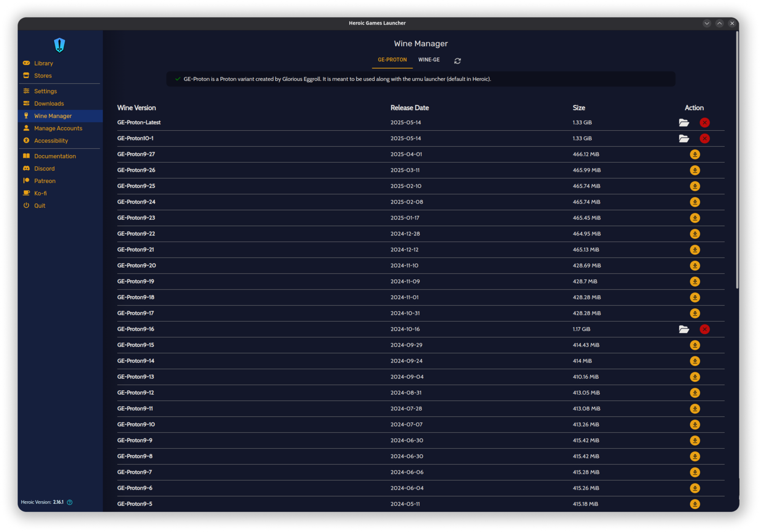Download GE-Proton9-26

point(695,170)
